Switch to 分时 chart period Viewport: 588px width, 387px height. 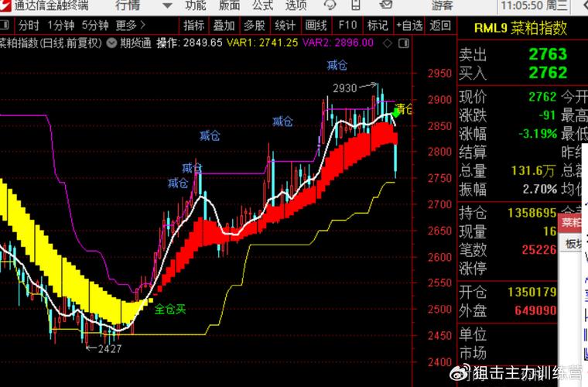[x=29, y=26]
